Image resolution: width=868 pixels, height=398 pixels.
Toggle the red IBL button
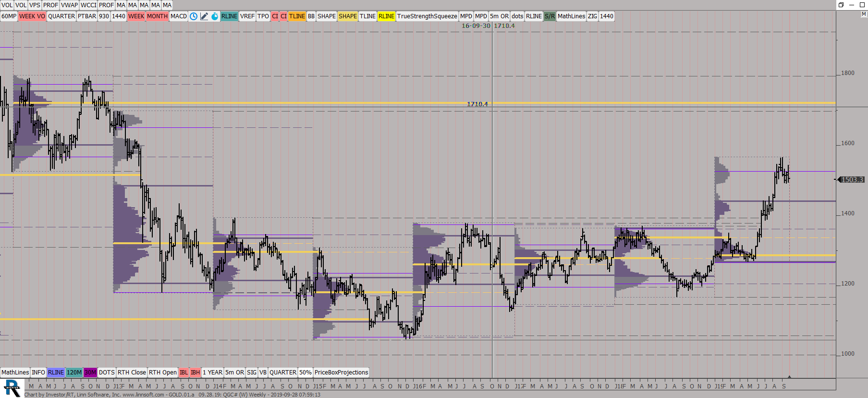(183, 373)
